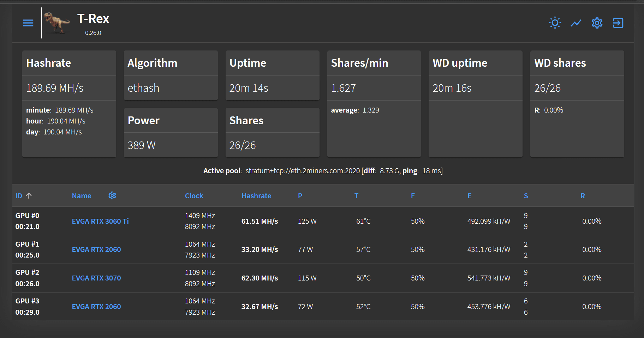Click the ping 18 ms value

point(431,171)
